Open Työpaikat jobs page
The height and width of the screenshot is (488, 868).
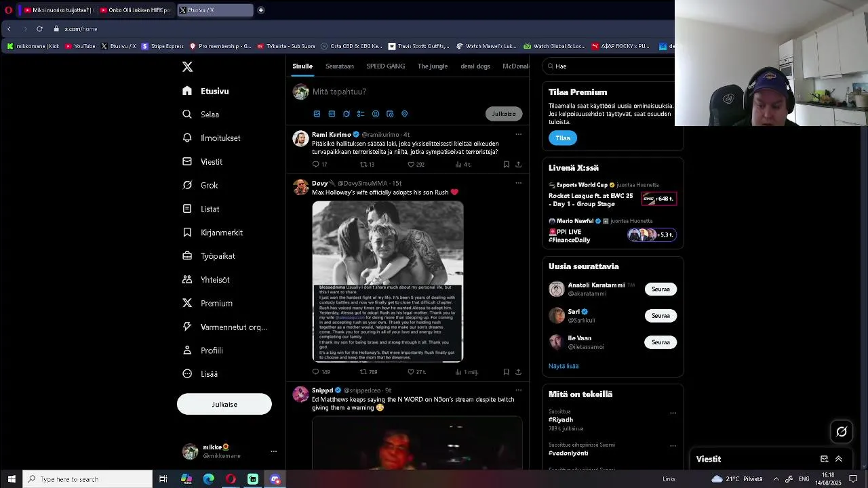209,256
